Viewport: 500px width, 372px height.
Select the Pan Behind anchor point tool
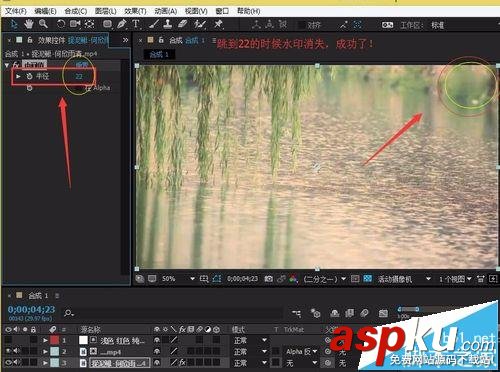(x=89, y=24)
